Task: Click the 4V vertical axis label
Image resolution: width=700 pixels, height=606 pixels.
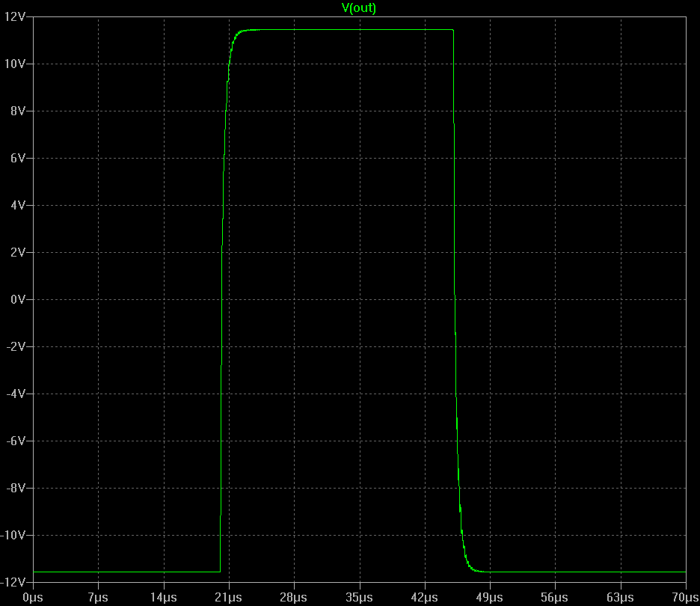Action: pos(18,205)
